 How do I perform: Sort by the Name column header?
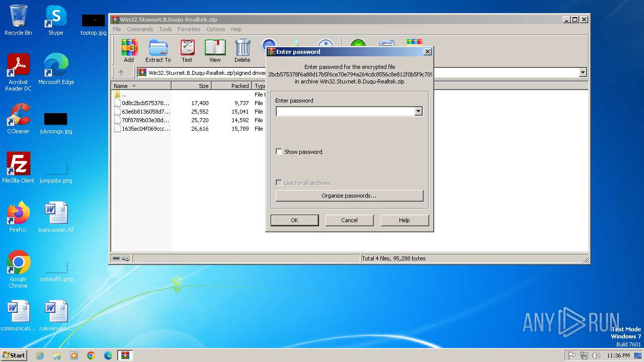(x=141, y=86)
